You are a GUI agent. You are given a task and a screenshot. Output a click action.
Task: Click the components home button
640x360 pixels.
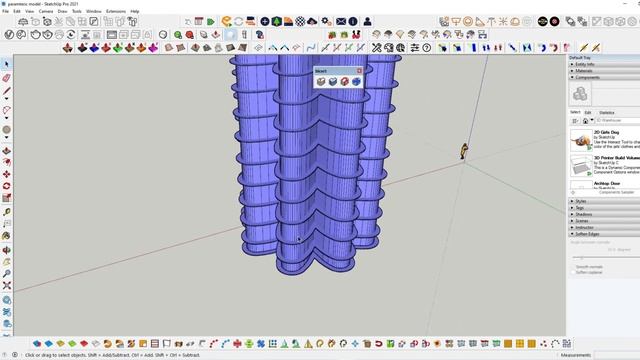(585, 121)
